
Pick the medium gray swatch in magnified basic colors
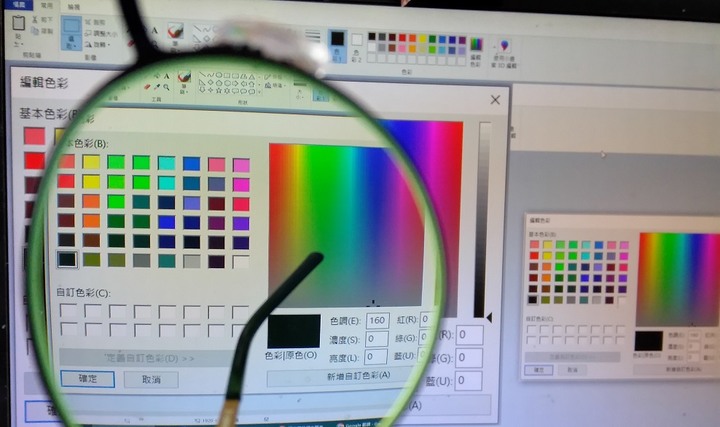coord(141,261)
